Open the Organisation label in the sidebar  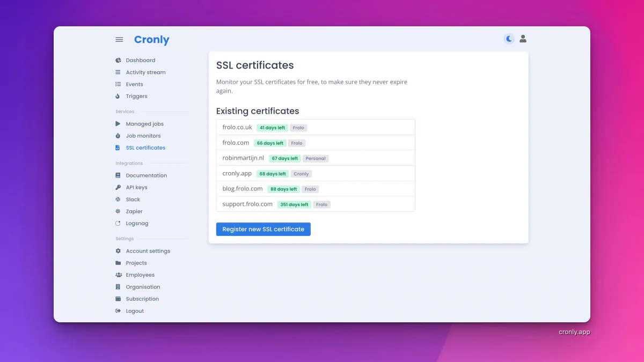(143, 287)
